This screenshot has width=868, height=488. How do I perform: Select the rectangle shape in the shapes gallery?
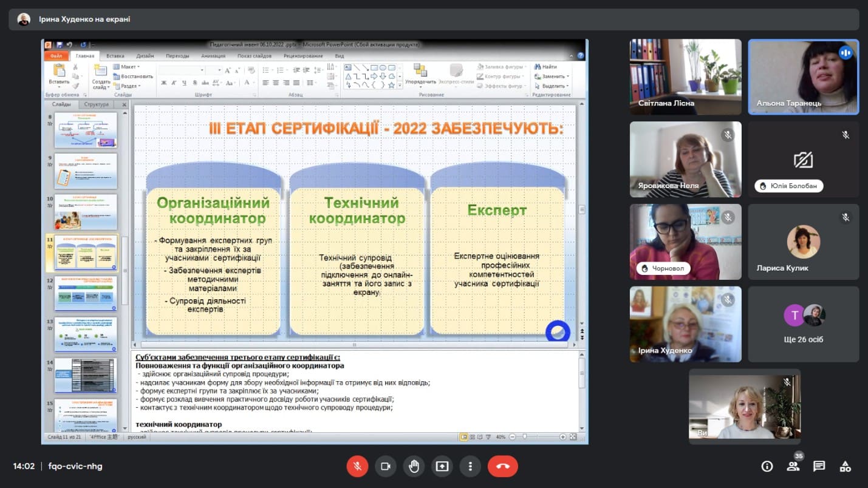[x=374, y=67]
